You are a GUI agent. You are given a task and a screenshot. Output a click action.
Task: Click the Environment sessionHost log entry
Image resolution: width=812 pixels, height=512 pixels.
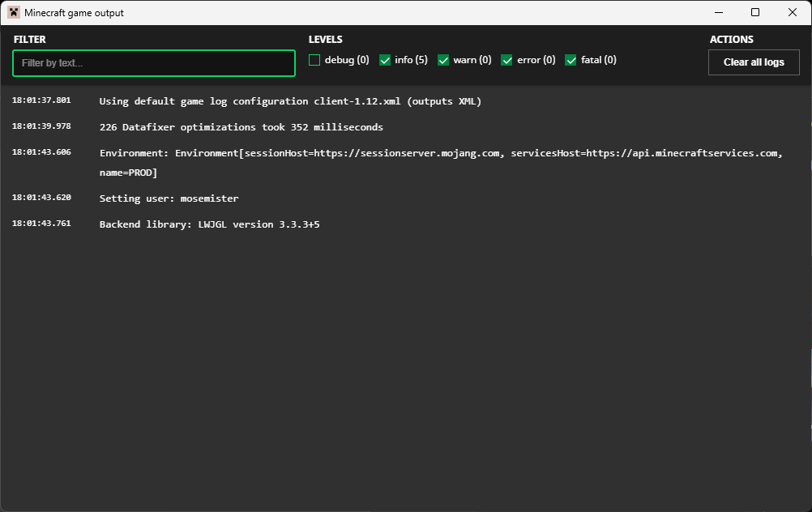pyautogui.click(x=441, y=163)
